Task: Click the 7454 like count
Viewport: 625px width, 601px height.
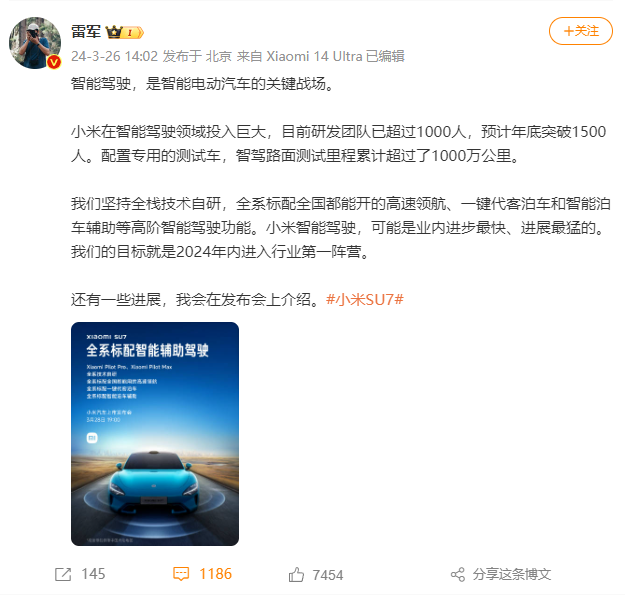Action: point(328,575)
